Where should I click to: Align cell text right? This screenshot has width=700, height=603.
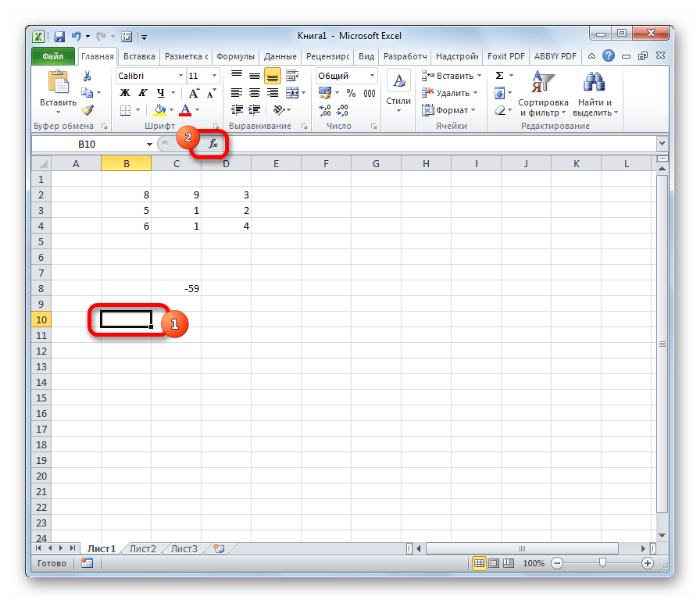pyautogui.click(x=273, y=93)
